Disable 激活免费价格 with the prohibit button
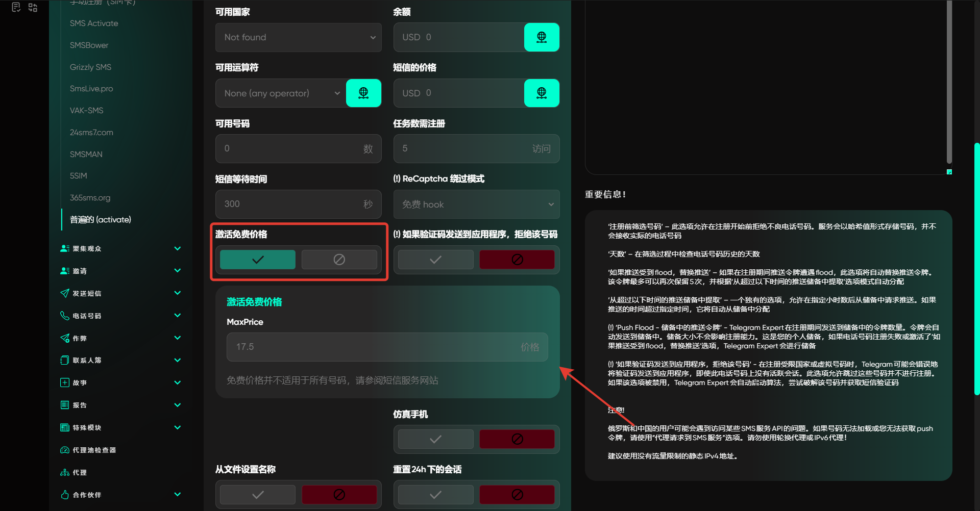980x511 pixels. [x=339, y=260]
